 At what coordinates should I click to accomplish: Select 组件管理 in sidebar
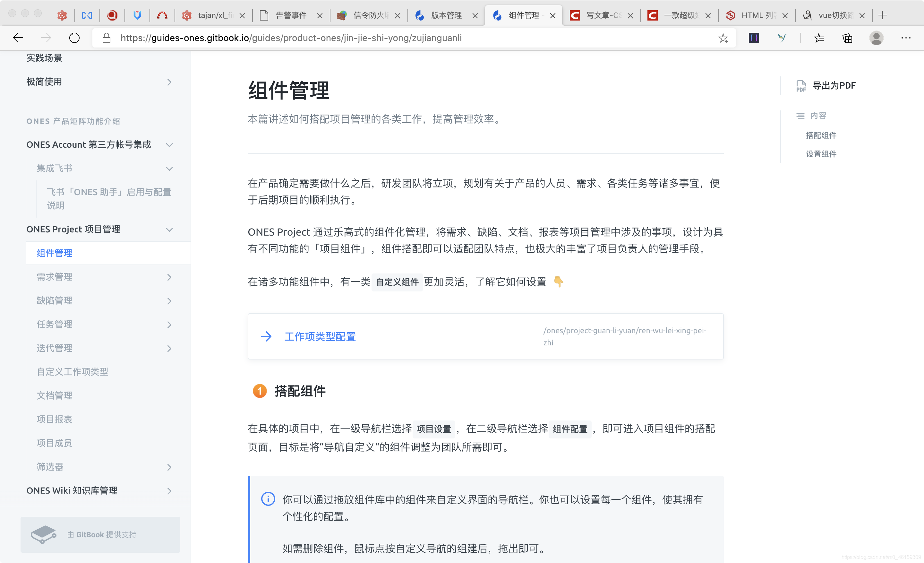pos(108,253)
